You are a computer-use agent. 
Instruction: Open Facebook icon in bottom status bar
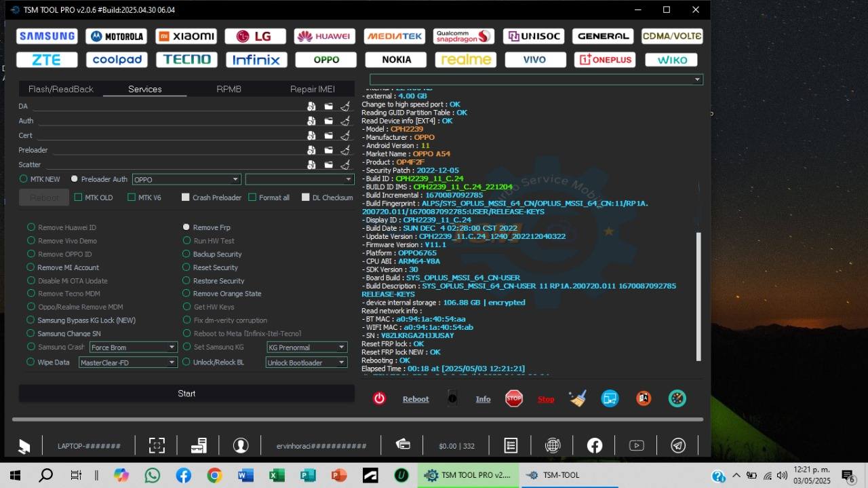coord(595,445)
